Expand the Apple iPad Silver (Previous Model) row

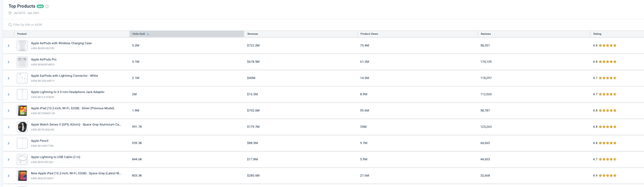[9, 111]
